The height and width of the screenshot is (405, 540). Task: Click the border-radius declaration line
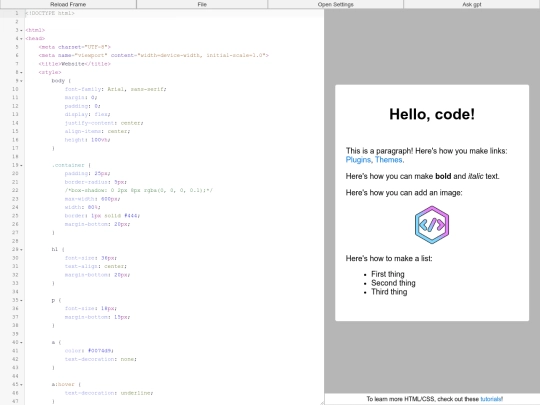pos(96,182)
